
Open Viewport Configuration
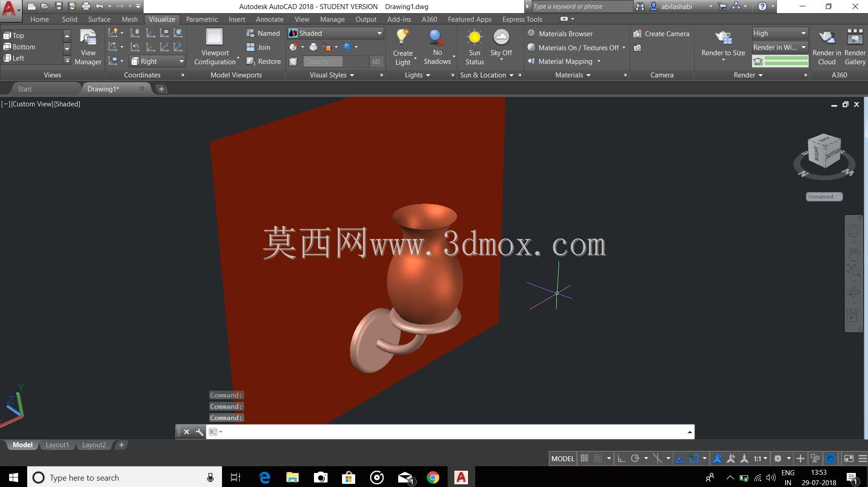click(215, 47)
